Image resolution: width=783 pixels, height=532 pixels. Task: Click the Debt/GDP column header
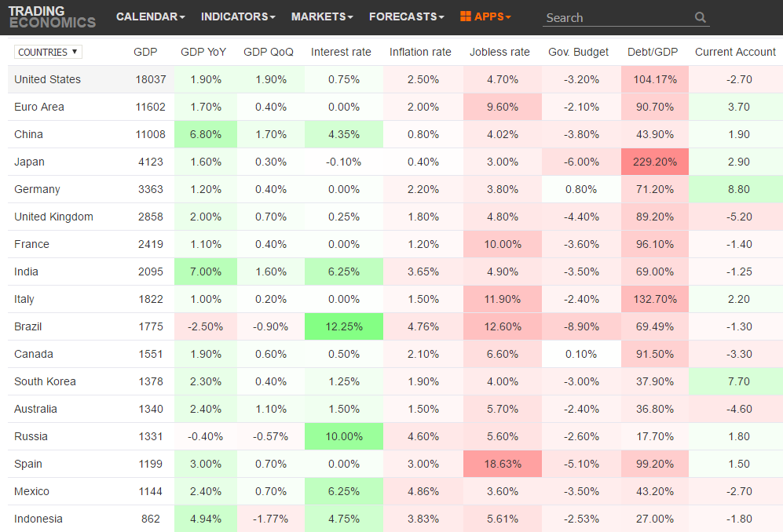(653, 52)
